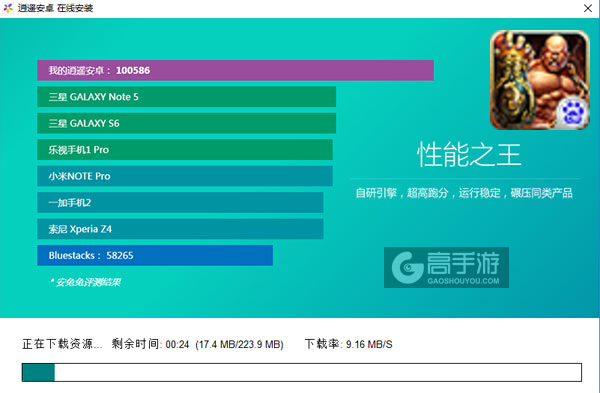
Task: Click the 逍遥安卓 logo icon in title bar
Action: (x=8, y=8)
